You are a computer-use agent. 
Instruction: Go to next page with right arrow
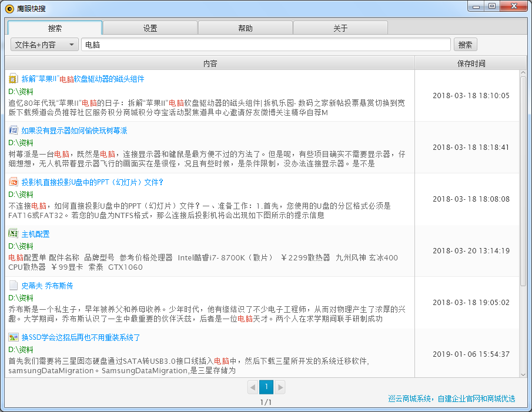pyautogui.click(x=280, y=387)
